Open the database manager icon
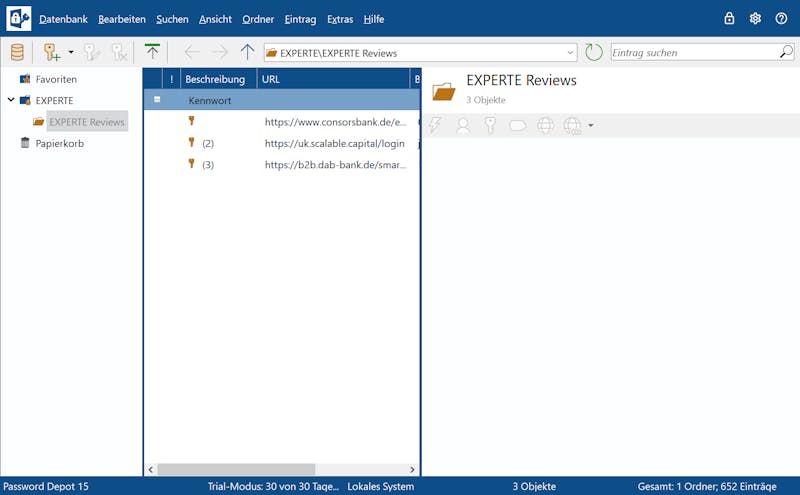 click(17, 52)
